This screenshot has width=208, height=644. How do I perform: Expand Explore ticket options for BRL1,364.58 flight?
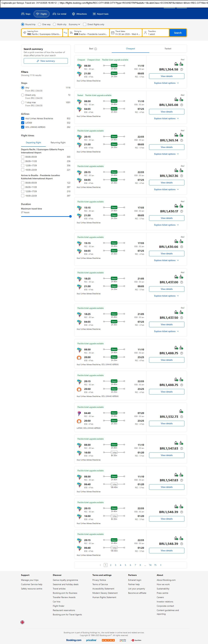(x=167, y=83)
